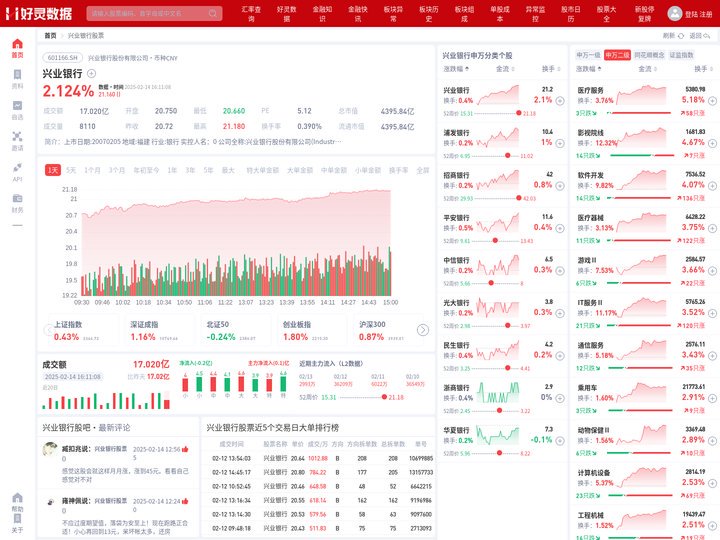Screen dimensions: 720x540
Task: Click the 首页 breadcrumb link
Action: (50, 36)
